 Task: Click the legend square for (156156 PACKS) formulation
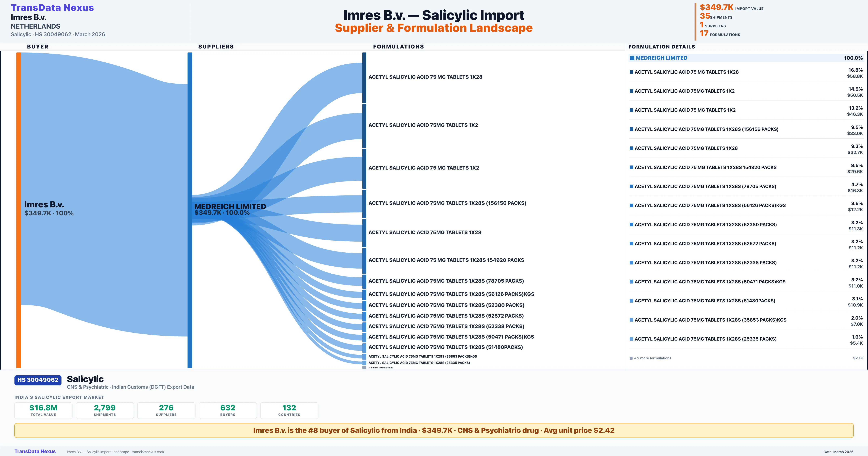(x=631, y=129)
